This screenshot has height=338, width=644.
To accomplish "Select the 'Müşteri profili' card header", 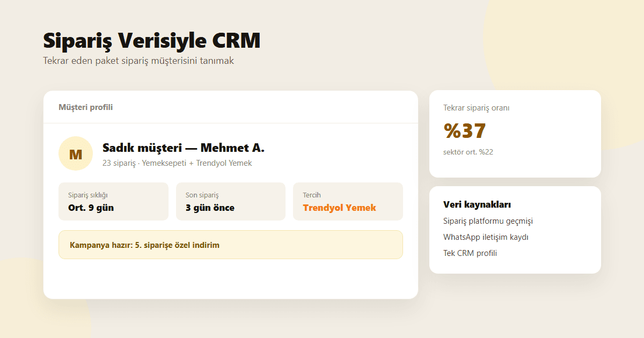I will click(231, 107).
